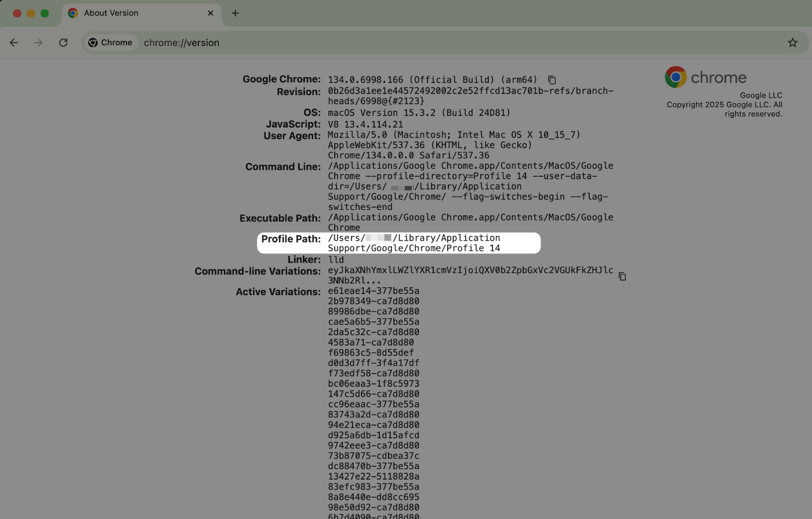
Task: Click variation bc06eaa3-1f8c5973
Action: coord(374,384)
